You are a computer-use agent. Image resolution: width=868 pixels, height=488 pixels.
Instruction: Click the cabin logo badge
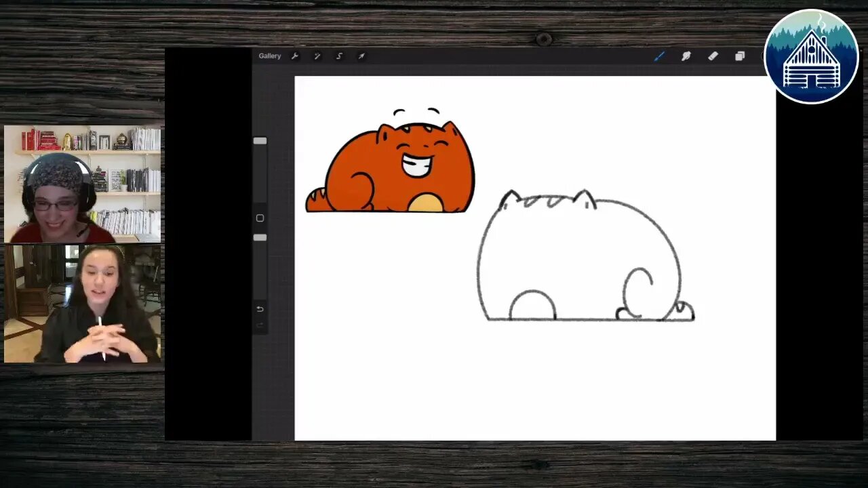pos(811,56)
